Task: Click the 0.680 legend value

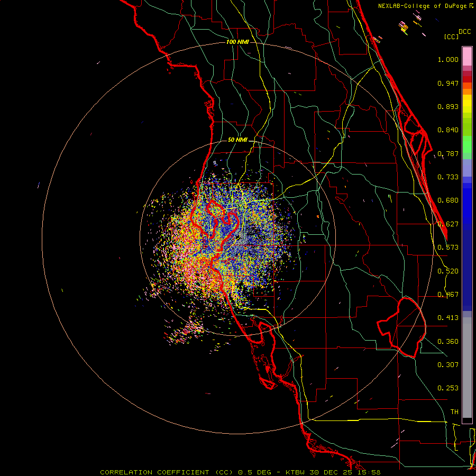Action: 448,200
